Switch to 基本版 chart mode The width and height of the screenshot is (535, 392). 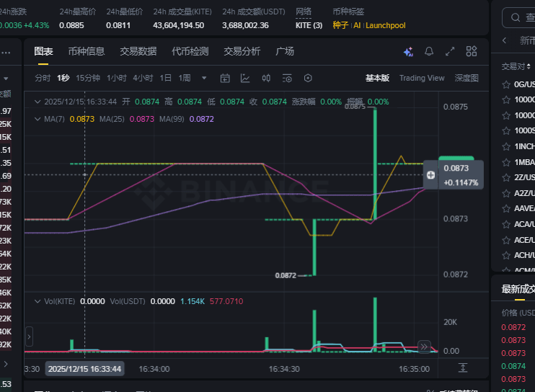(377, 78)
